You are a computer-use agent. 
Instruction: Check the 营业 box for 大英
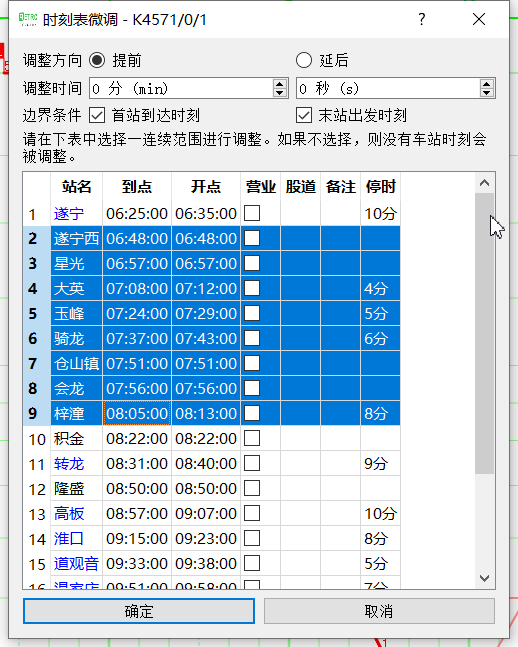(252, 288)
